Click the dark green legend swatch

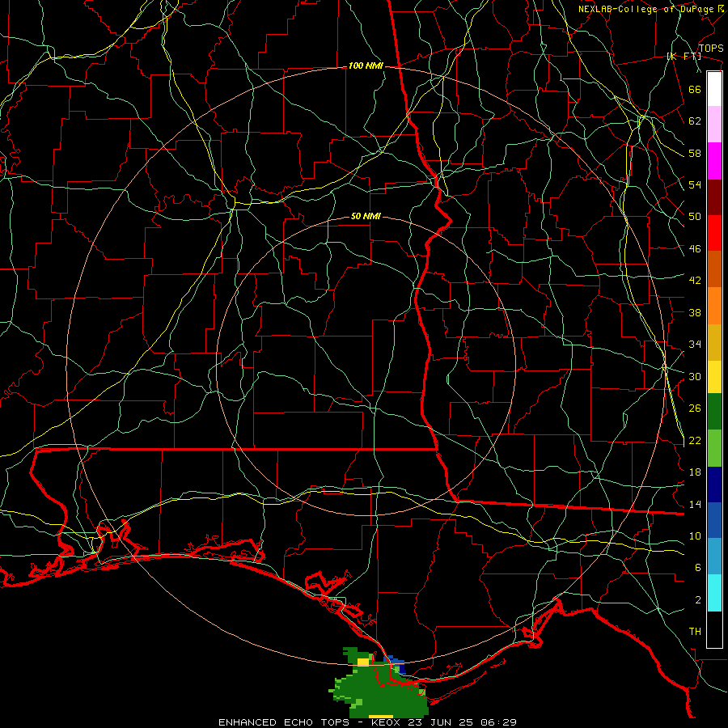click(714, 412)
